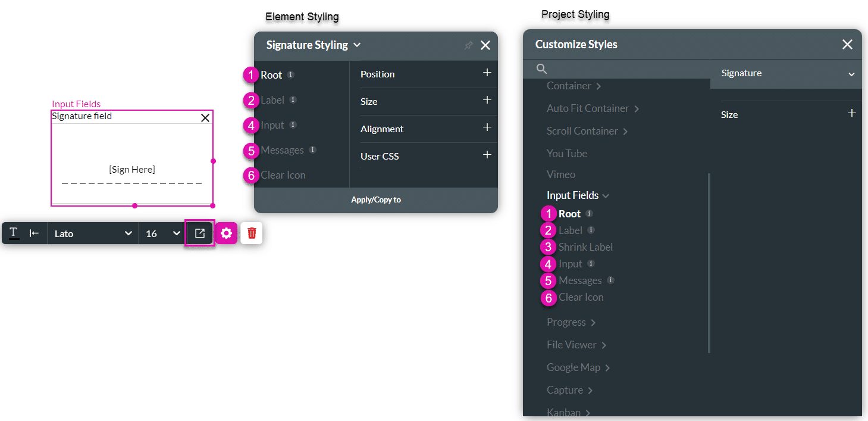Expand the User CSS section
The width and height of the screenshot is (868, 421).
(487, 155)
